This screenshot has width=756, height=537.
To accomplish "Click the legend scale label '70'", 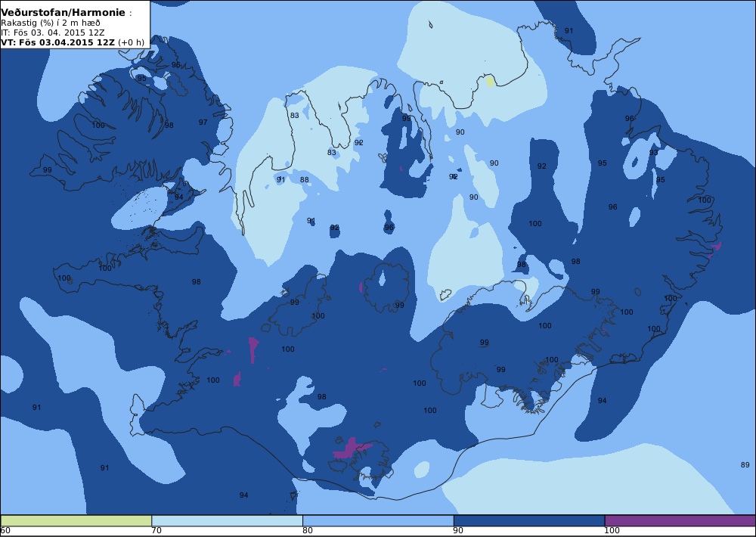I will pyautogui.click(x=156, y=531).
